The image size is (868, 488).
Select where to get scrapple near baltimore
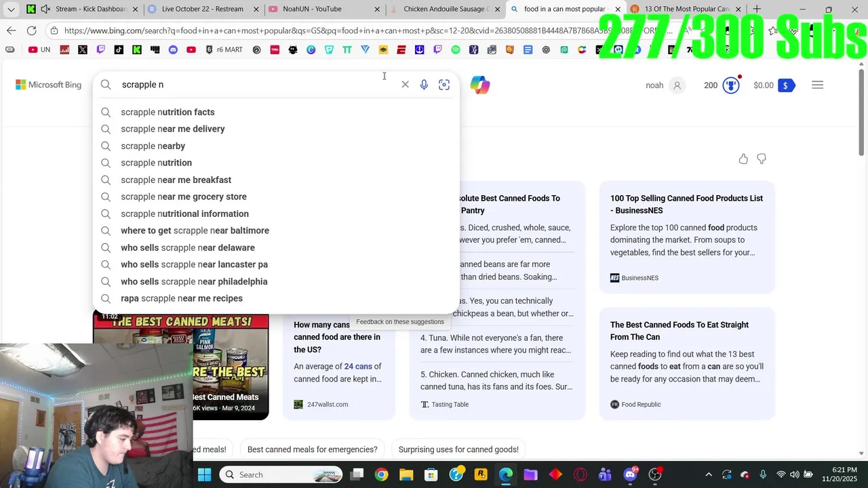[x=276, y=230]
